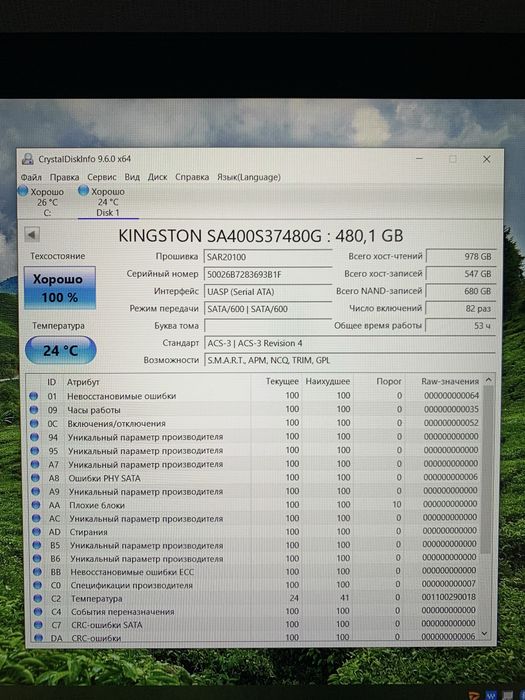Minimize the CrystalDiskInfo window
This screenshot has width=525, height=700.
pos(419,158)
